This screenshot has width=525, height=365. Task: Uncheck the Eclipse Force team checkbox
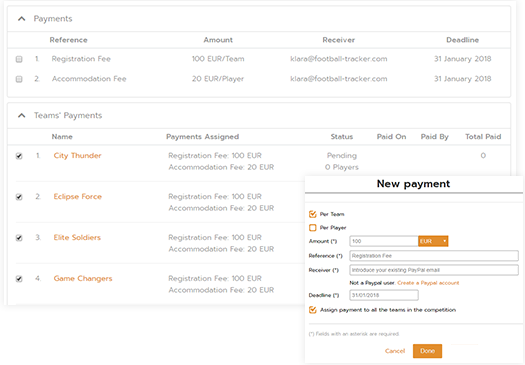coord(19,197)
